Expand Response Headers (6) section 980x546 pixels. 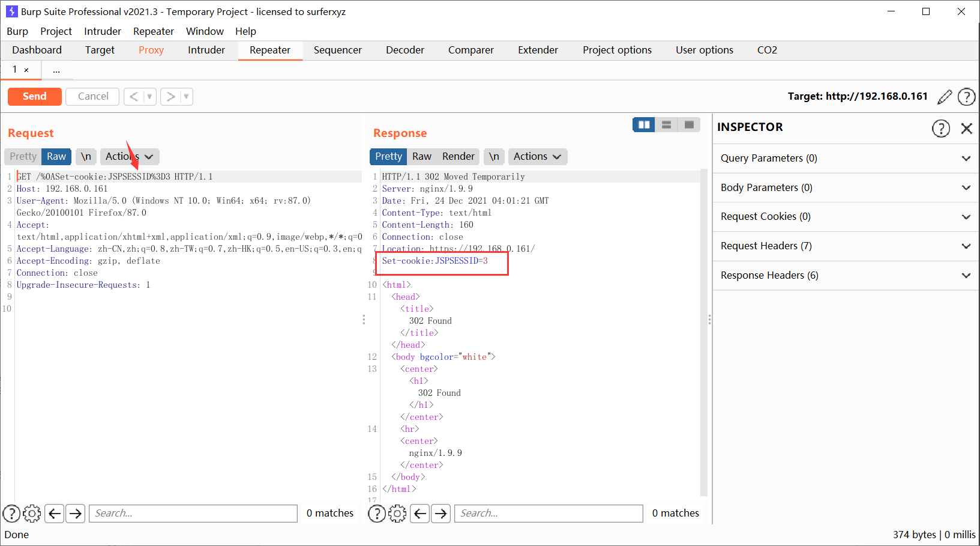pyautogui.click(x=846, y=276)
